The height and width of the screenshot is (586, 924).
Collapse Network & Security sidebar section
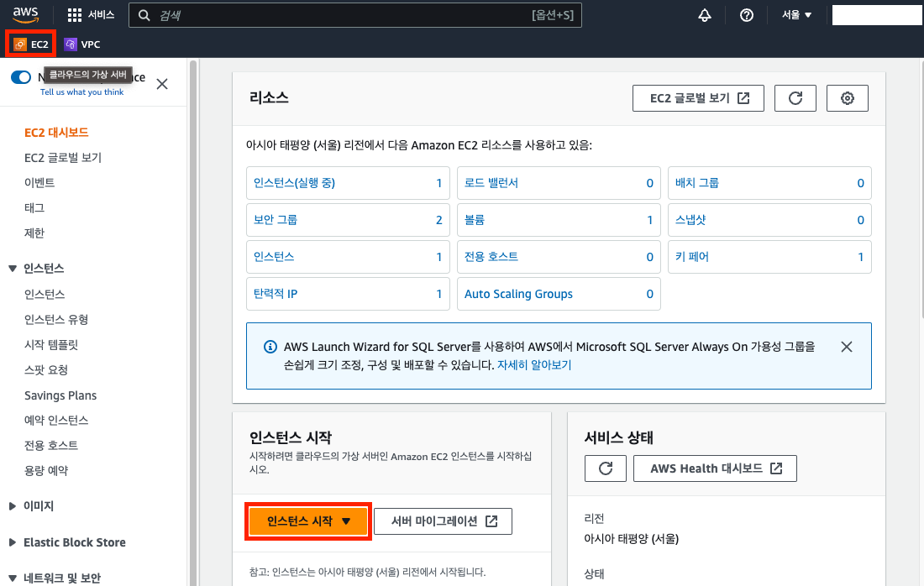pos(13,578)
